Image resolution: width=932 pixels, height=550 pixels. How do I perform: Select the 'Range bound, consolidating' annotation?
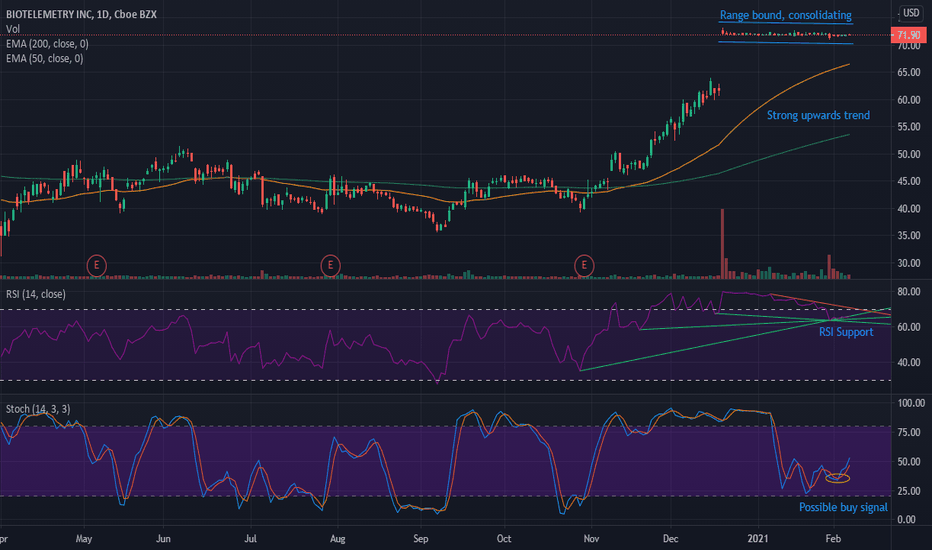[x=785, y=15]
